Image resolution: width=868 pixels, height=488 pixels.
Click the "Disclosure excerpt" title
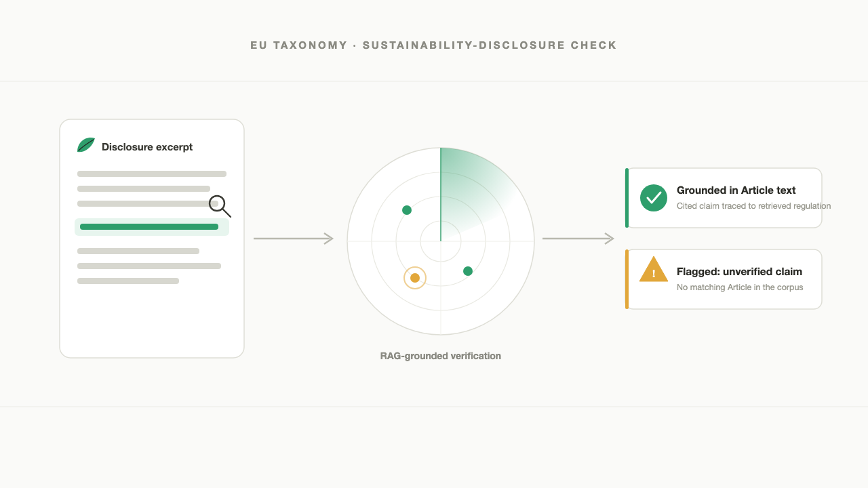coord(147,147)
